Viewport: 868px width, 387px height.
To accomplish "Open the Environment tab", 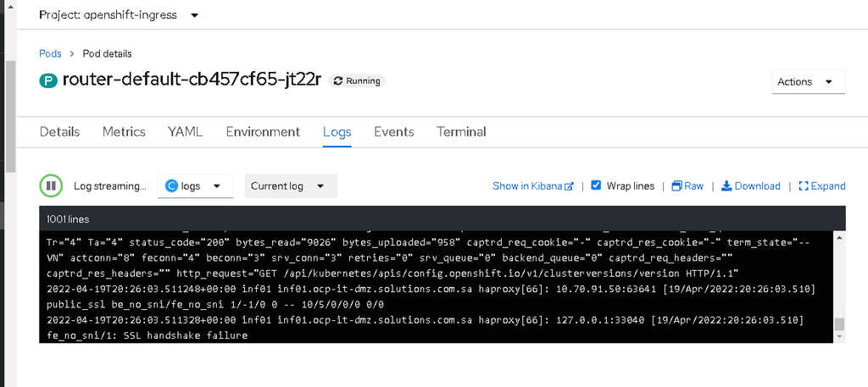I will click(263, 131).
